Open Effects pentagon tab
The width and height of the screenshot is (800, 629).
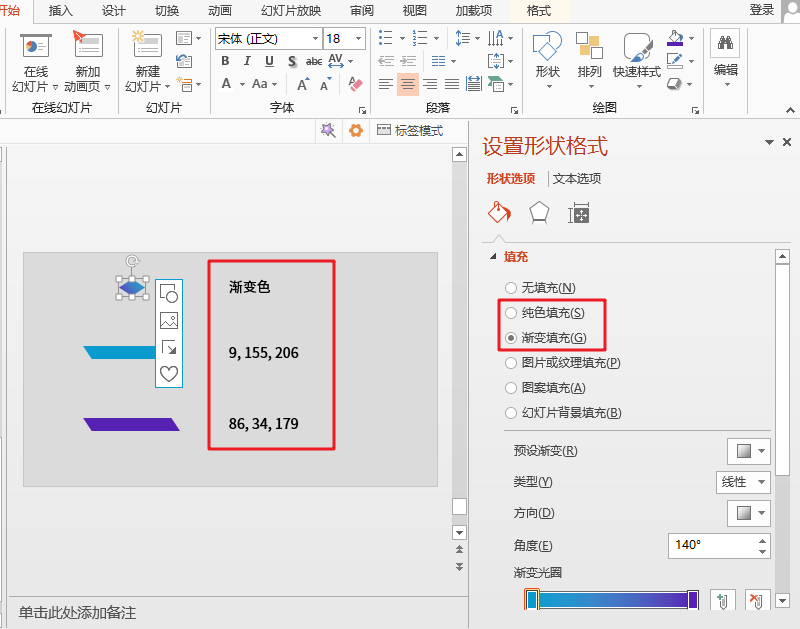click(x=539, y=213)
